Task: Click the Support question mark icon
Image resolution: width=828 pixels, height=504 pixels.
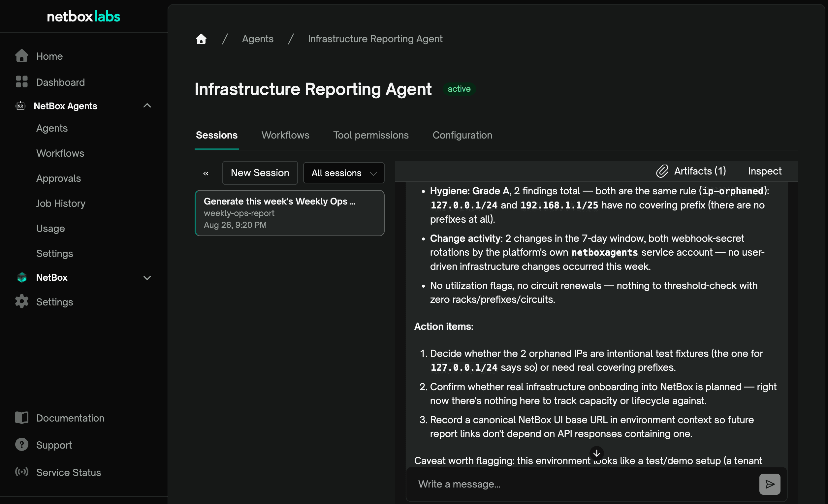Action: 22,445
